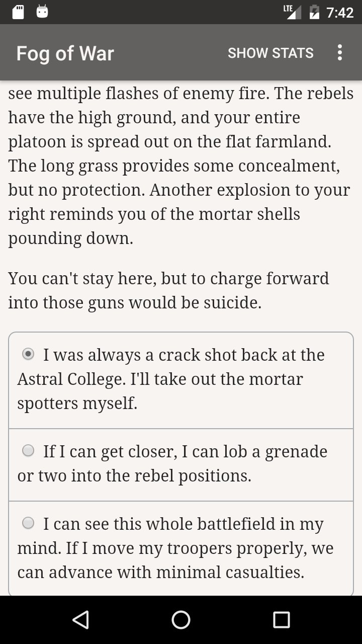Image resolution: width=362 pixels, height=644 pixels.
Task: Tap the Android back navigation arrow
Action: pyautogui.click(x=80, y=620)
